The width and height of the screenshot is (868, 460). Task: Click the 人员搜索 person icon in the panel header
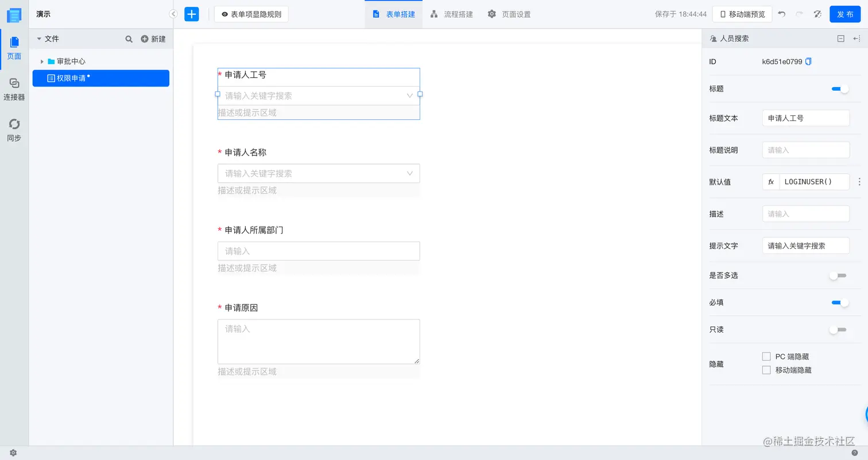(x=714, y=38)
